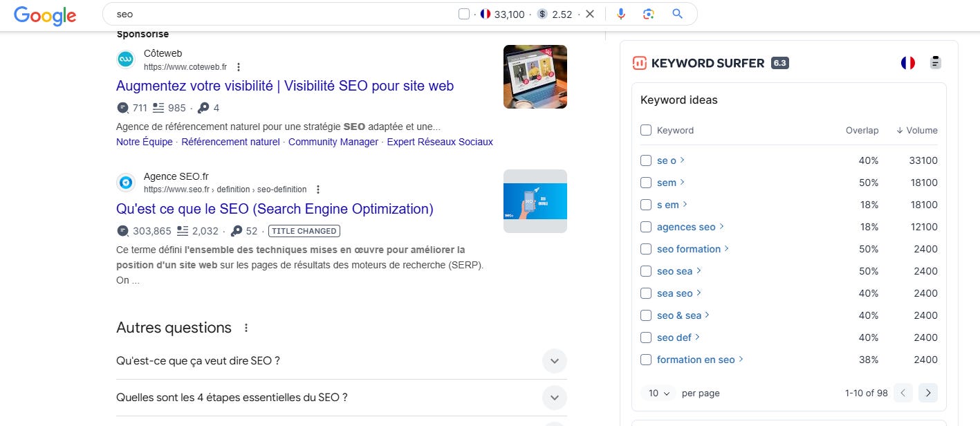
Task: Check the 'sem' keyword checkbox
Action: 646,183
